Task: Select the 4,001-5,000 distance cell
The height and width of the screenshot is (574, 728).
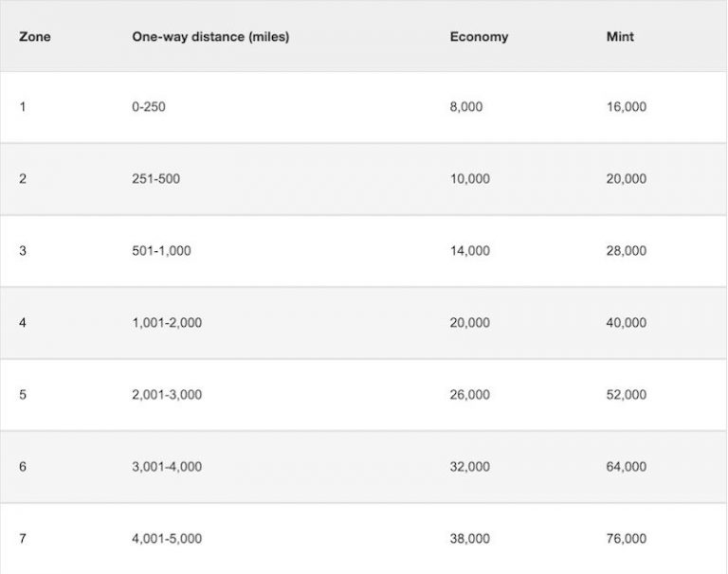Action: pyautogui.click(x=167, y=538)
